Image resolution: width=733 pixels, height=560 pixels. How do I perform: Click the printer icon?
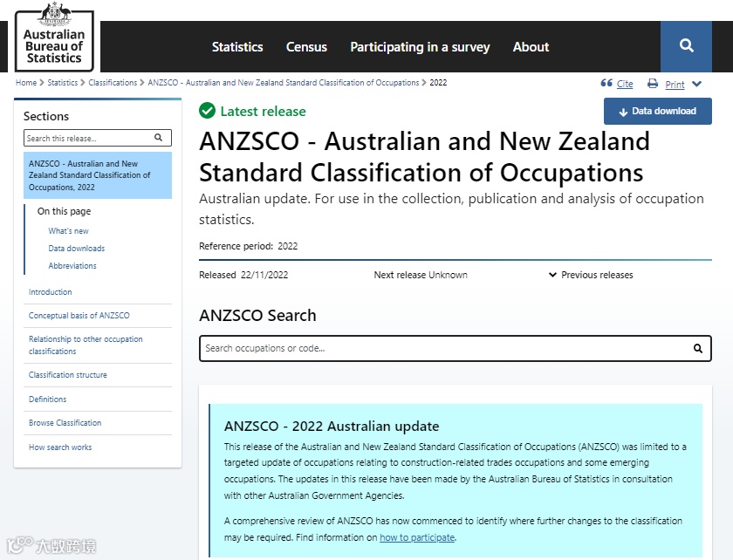(x=653, y=84)
